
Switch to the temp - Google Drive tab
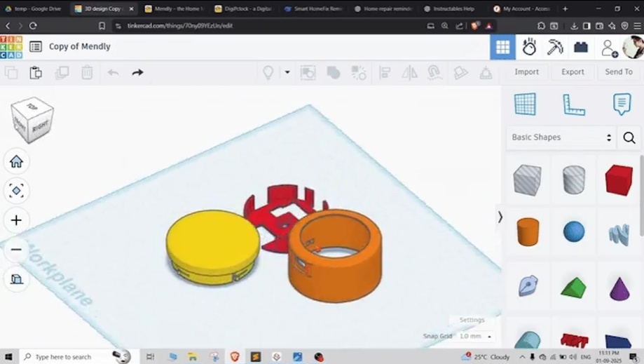pos(34,8)
